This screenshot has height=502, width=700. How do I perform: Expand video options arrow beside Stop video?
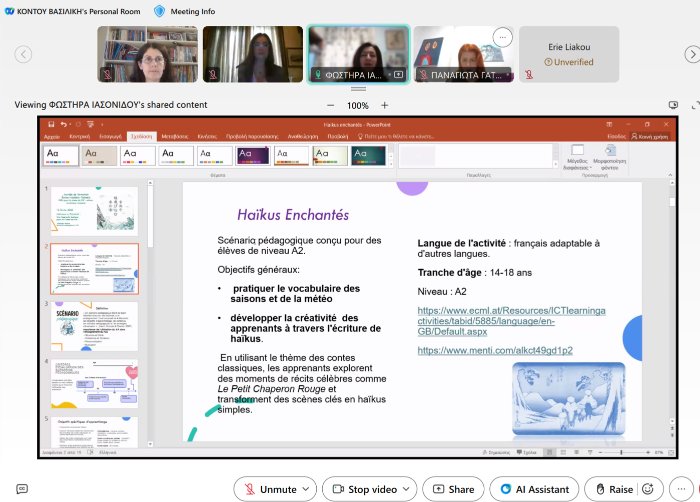407,489
